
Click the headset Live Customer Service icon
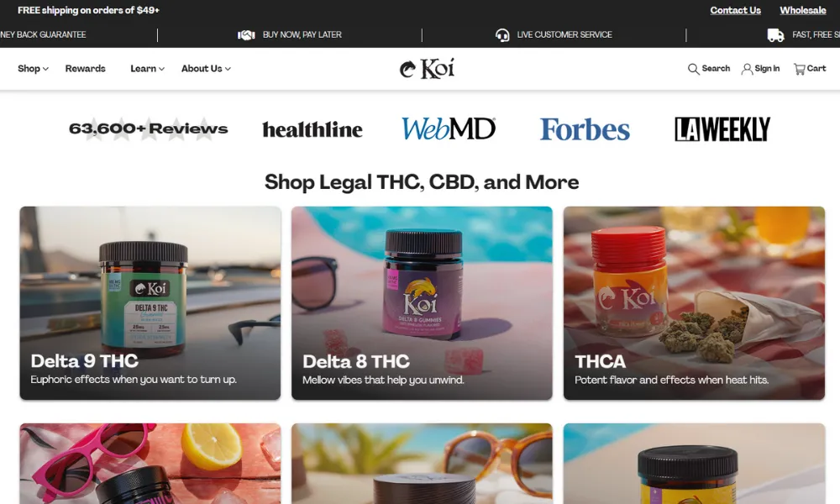coord(502,34)
